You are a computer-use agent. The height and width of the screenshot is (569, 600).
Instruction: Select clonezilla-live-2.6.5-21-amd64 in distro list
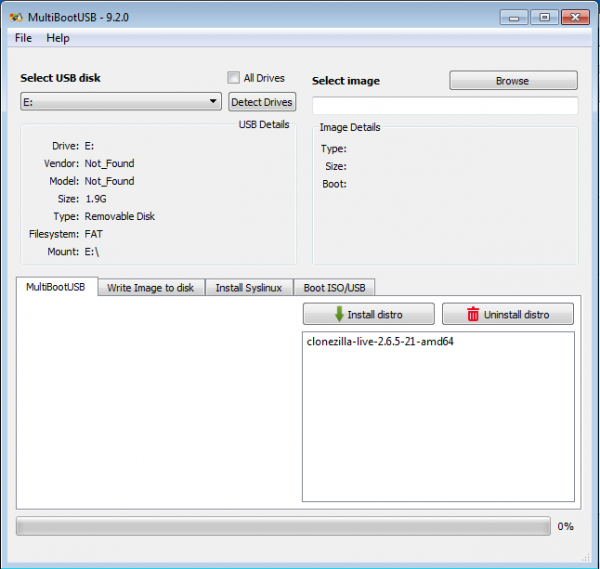[x=376, y=342]
